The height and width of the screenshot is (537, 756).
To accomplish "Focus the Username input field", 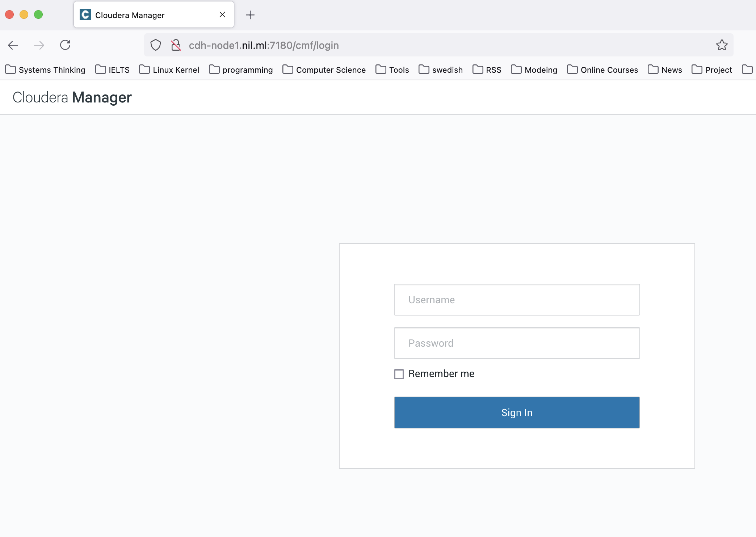I will [517, 300].
